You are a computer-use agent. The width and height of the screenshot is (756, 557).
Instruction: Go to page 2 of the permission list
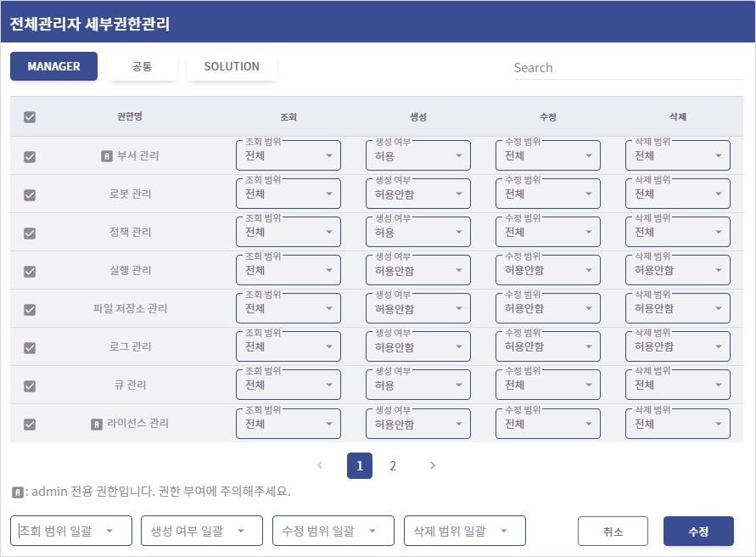392,465
